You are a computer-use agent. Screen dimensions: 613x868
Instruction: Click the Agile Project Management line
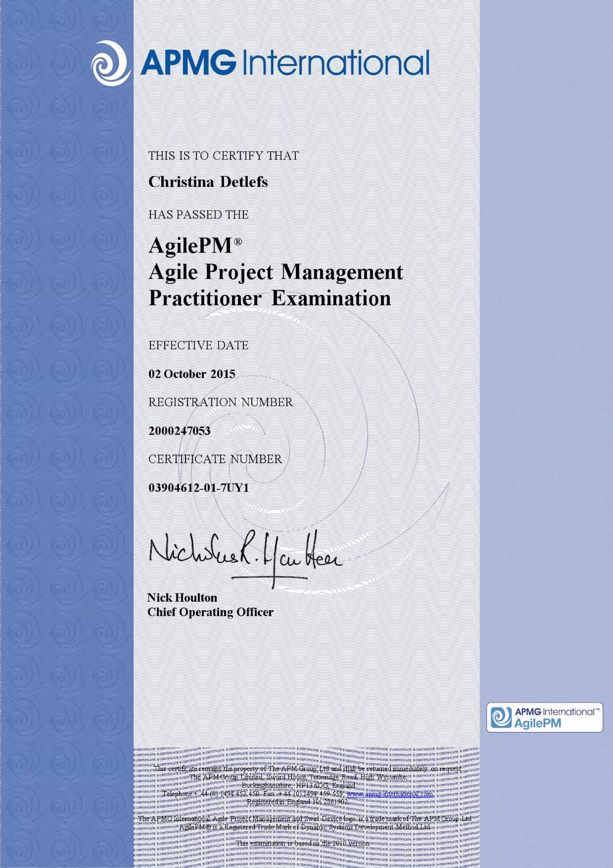[276, 273]
